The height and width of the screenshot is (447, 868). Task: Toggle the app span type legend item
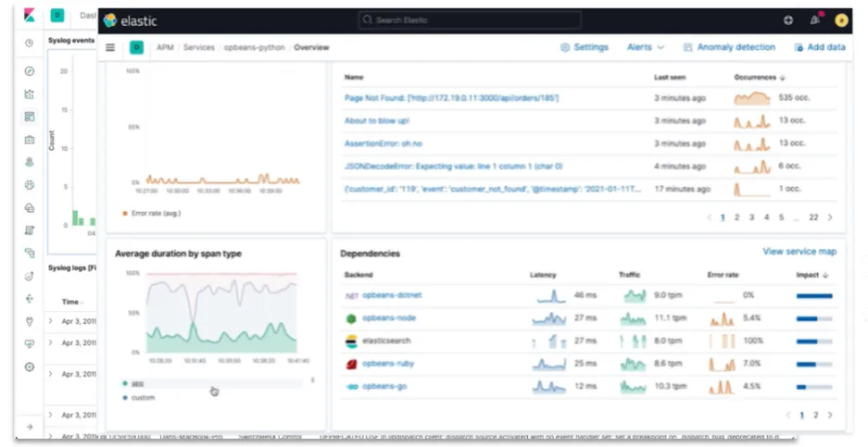pyautogui.click(x=138, y=383)
